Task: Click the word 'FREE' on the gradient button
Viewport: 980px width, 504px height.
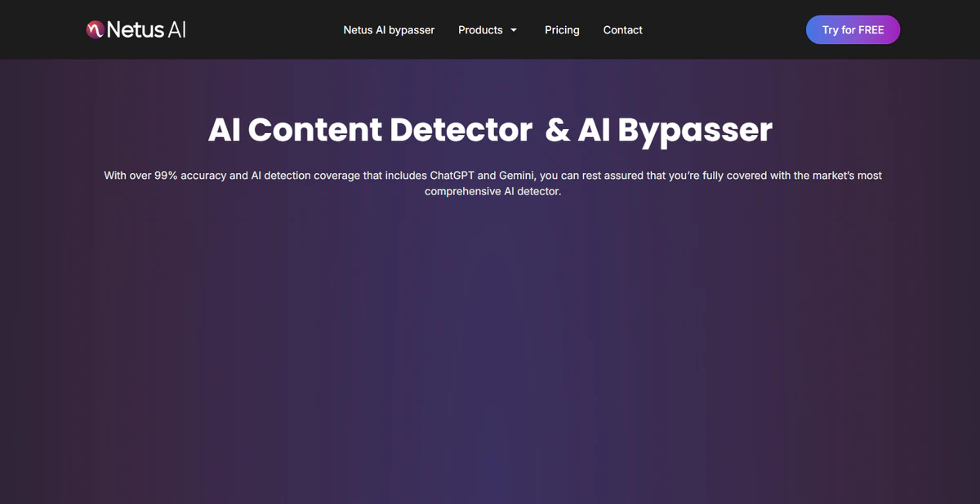Action: (871, 30)
